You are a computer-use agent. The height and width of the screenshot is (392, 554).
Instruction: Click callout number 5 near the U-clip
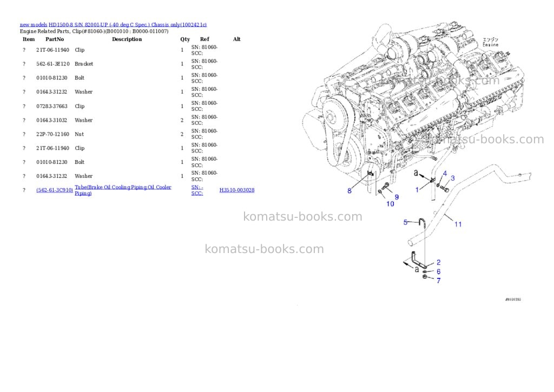pyautogui.click(x=406, y=222)
